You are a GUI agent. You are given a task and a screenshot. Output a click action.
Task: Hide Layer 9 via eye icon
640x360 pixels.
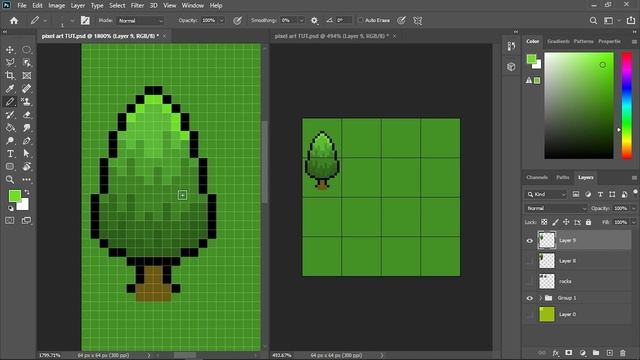(x=529, y=240)
